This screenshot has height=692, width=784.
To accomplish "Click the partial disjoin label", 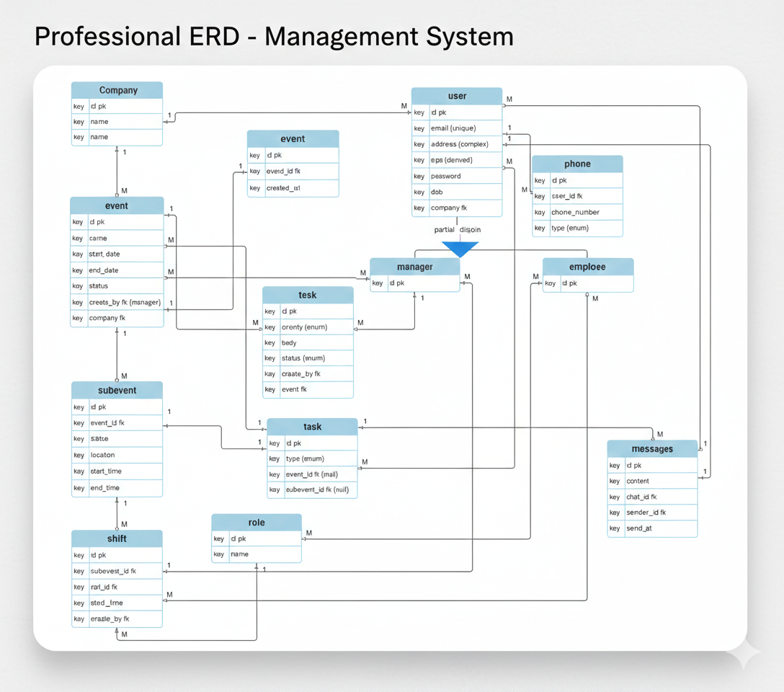I will pos(457,229).
